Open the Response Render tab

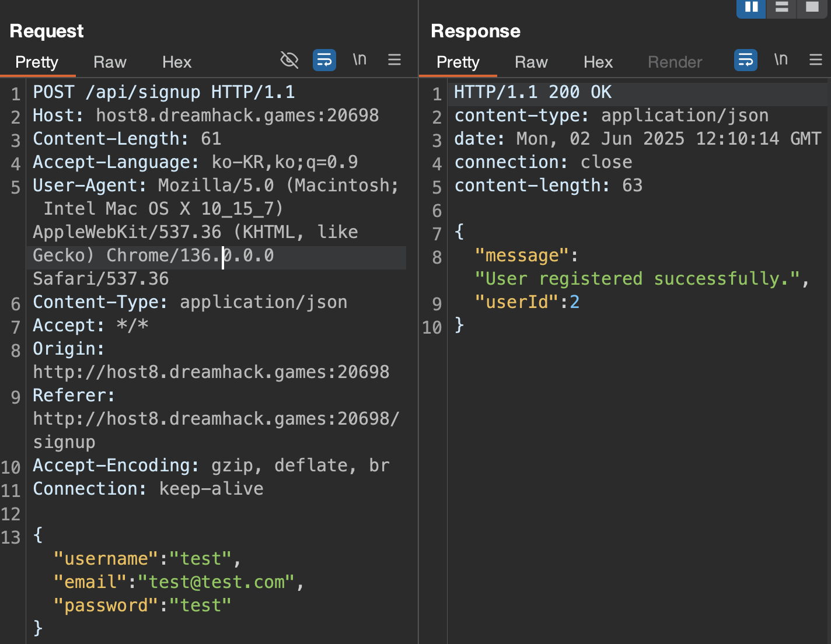tap(675, 62)
